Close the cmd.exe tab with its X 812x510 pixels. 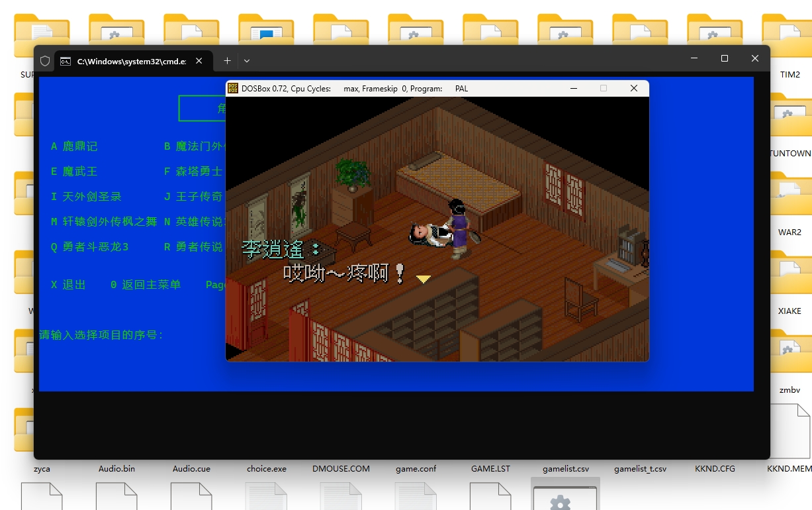pos(199,61)
